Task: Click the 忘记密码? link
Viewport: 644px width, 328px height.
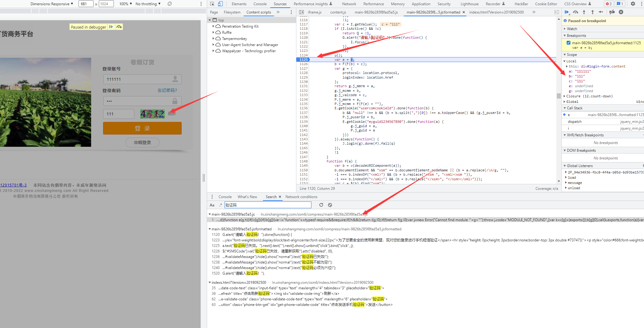Action: tap(167, 90)
